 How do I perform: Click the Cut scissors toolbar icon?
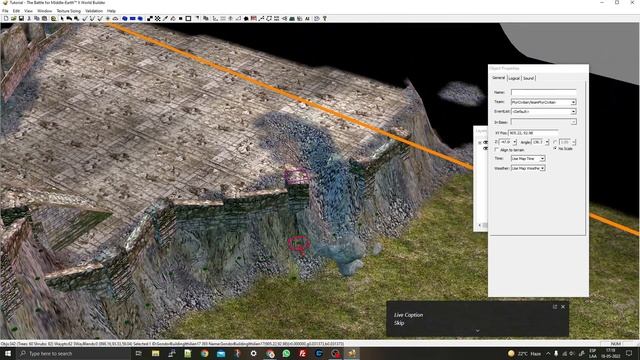coord(29,18)
